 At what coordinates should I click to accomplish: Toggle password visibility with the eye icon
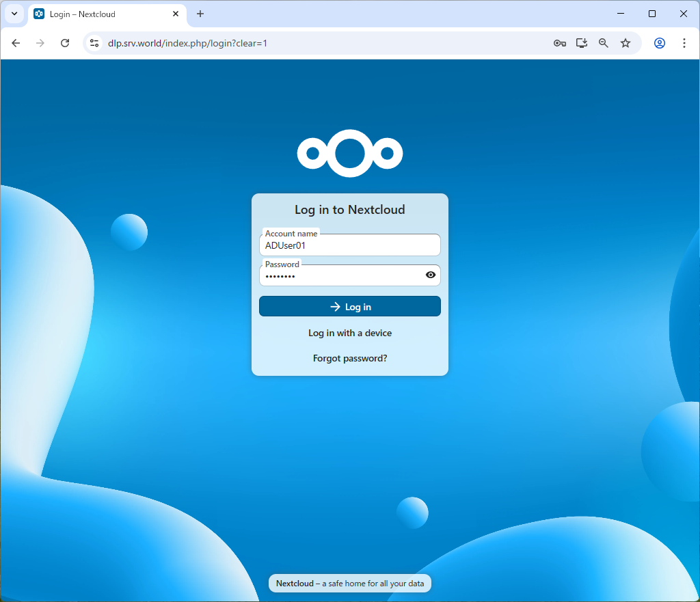431,275
